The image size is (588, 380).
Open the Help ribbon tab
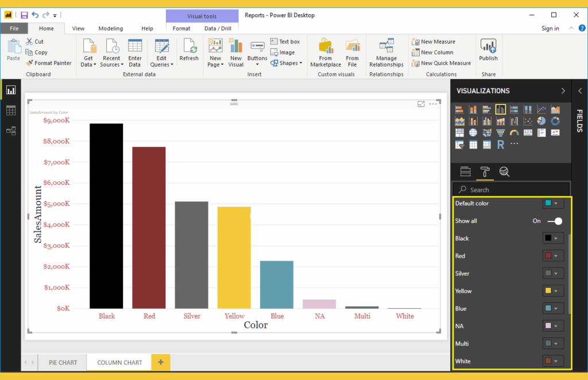click(147, 29)
